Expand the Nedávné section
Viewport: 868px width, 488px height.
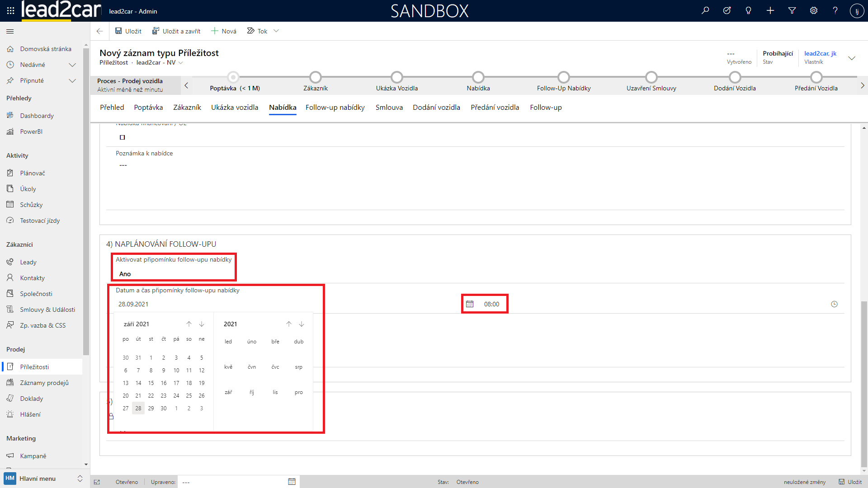pos(72,65)
